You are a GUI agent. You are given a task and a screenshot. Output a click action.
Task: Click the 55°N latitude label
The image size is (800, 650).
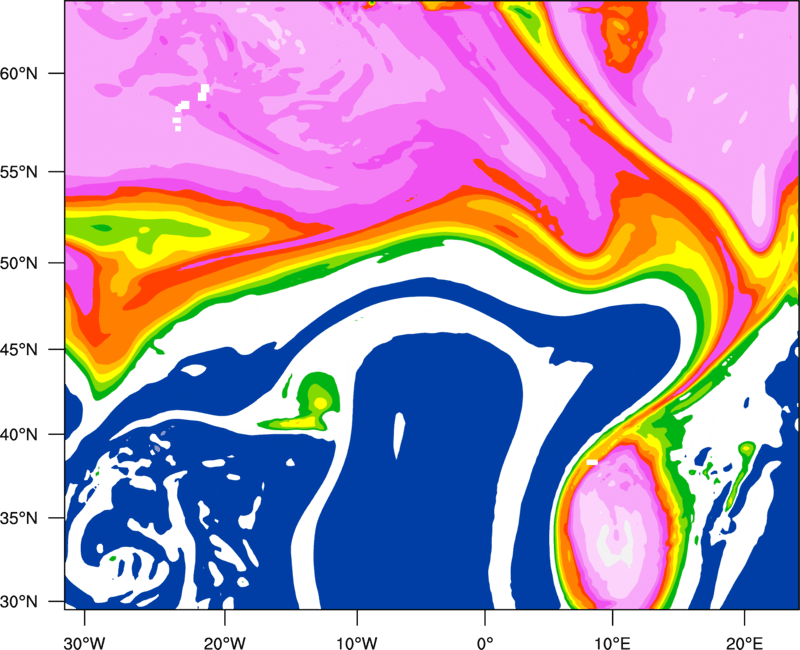point(19,172)
